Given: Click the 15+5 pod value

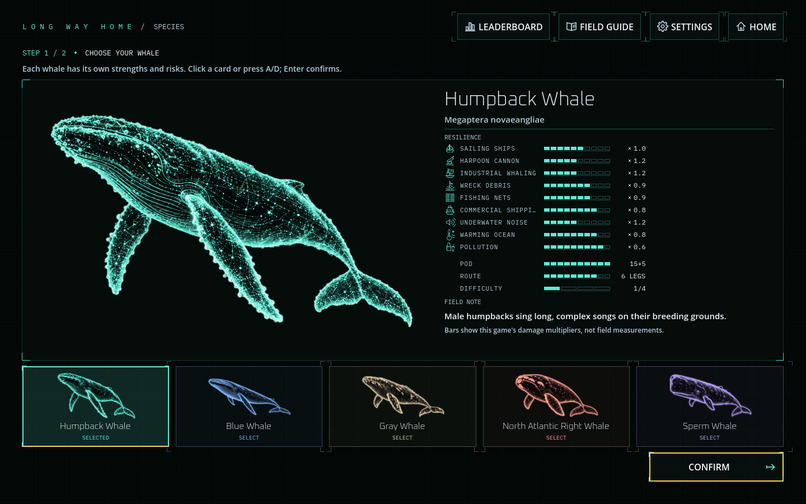Looking at the screenshot, I should [x=637, y=264].
